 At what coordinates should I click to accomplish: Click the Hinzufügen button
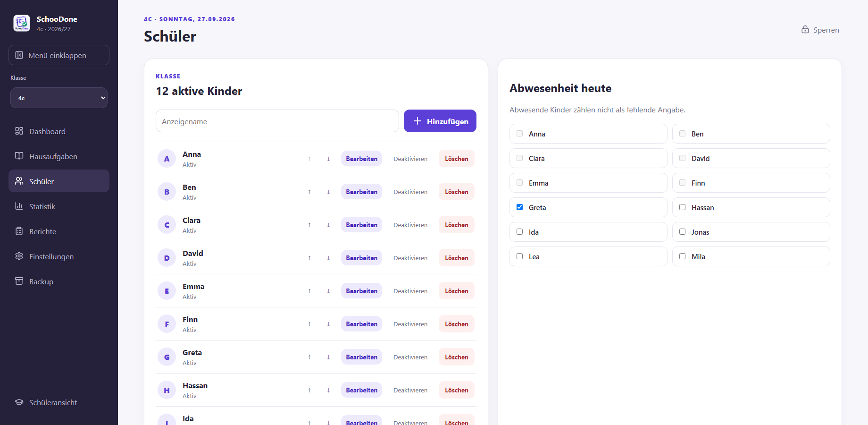tap(440, 121)
